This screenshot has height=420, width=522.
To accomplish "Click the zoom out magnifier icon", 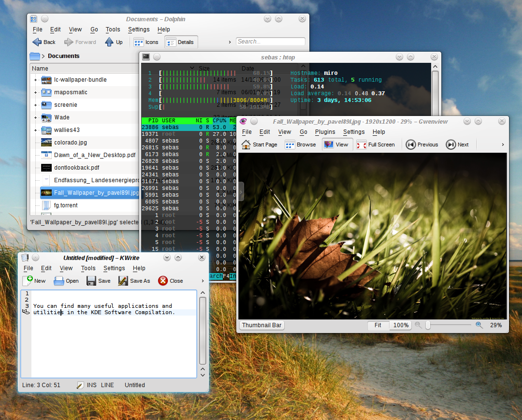I will (418, 325).
